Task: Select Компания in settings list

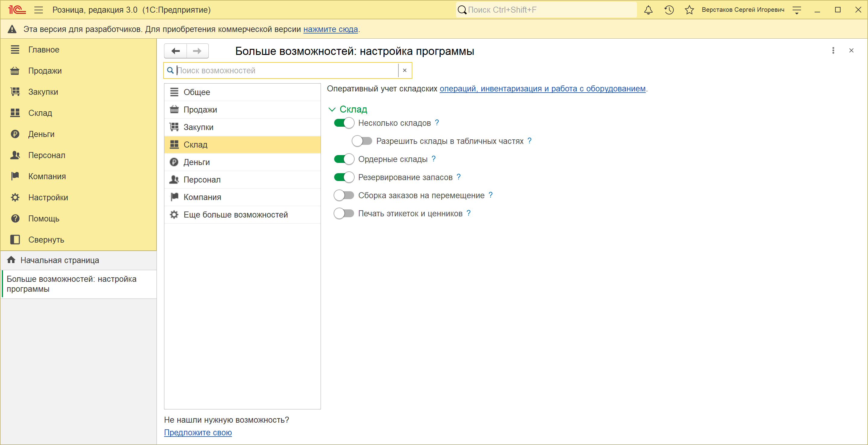Action: [x=242, y=197]
